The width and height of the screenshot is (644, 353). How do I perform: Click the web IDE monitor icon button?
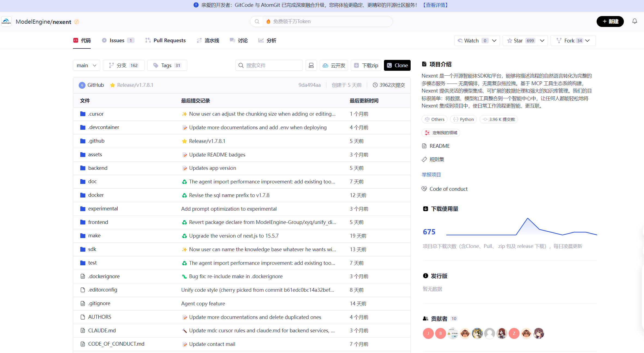[x=311, y=65]
